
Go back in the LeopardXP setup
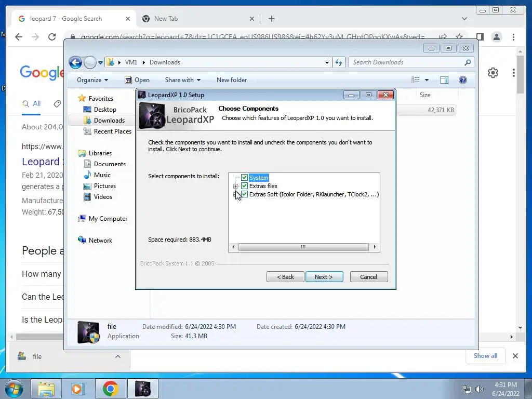285,277
